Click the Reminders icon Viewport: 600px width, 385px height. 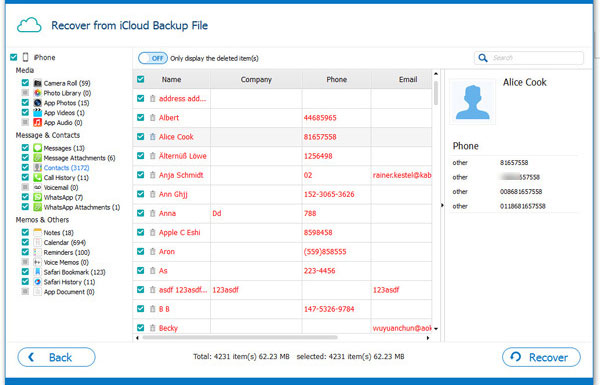point(38,252)
